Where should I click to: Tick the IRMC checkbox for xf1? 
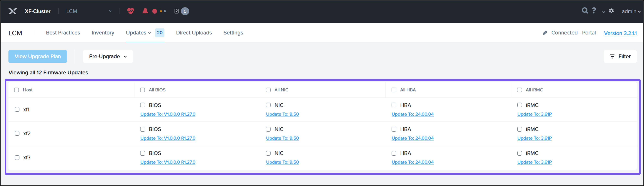coord(519,105)
